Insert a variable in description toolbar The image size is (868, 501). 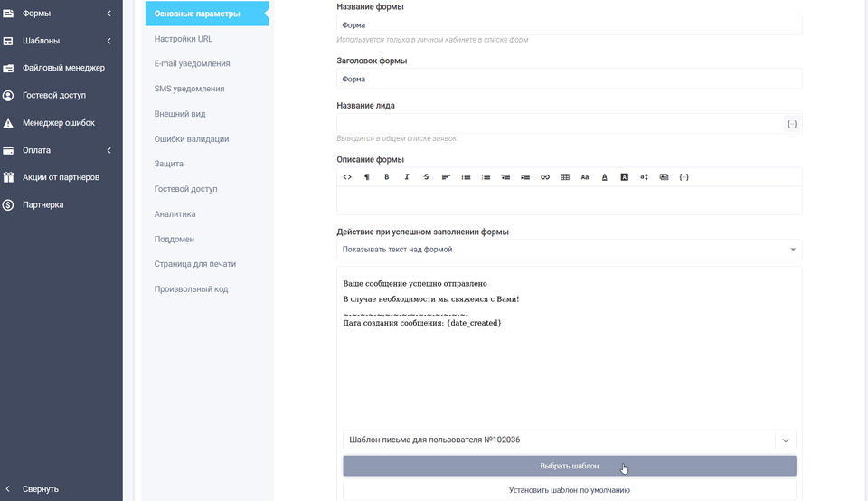[x=684, y=177]
